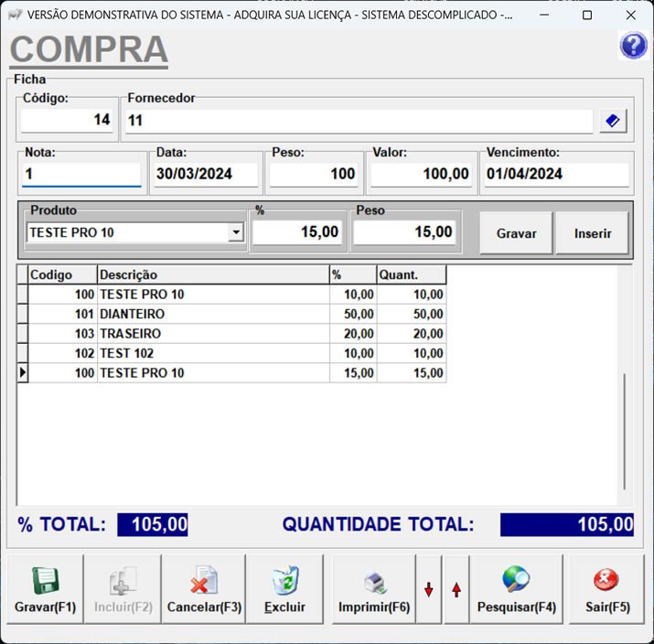Go to previous record with red up arrow
This screenshot has width=654, height=644.
[456, 589]
